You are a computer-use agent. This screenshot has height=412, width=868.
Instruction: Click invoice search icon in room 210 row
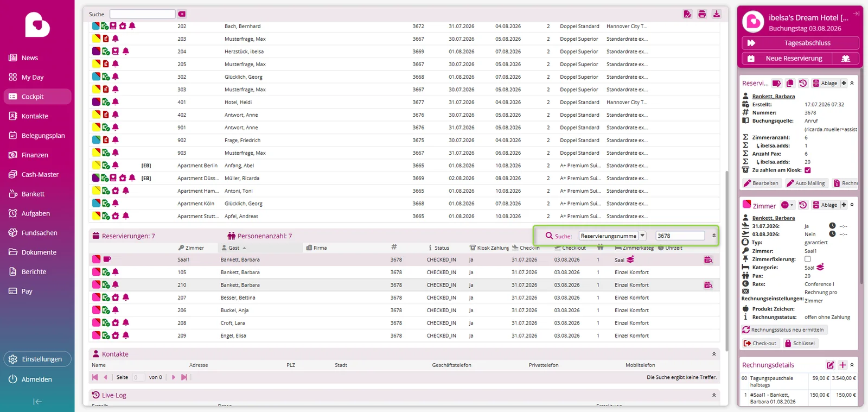(708, 285)
